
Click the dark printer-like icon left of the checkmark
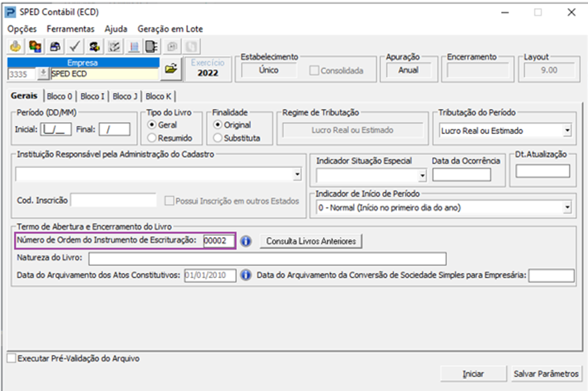click(x=54, y=46)
